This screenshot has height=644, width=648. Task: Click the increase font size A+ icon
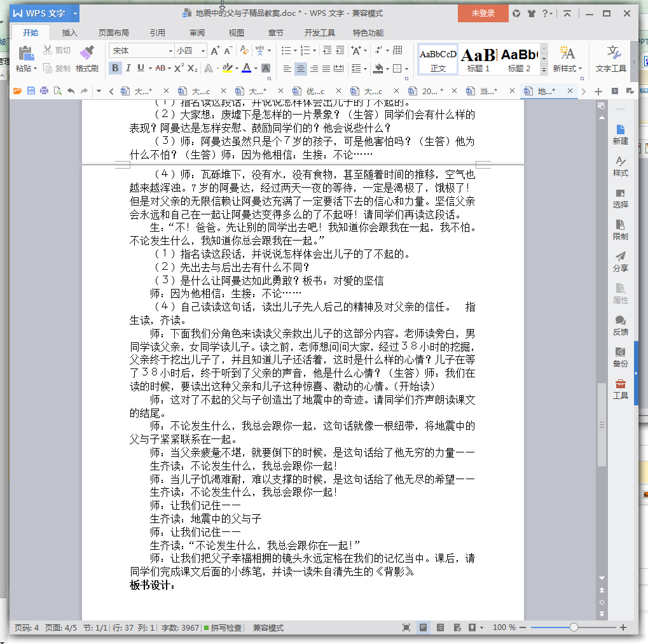click(x=216, y=50)
